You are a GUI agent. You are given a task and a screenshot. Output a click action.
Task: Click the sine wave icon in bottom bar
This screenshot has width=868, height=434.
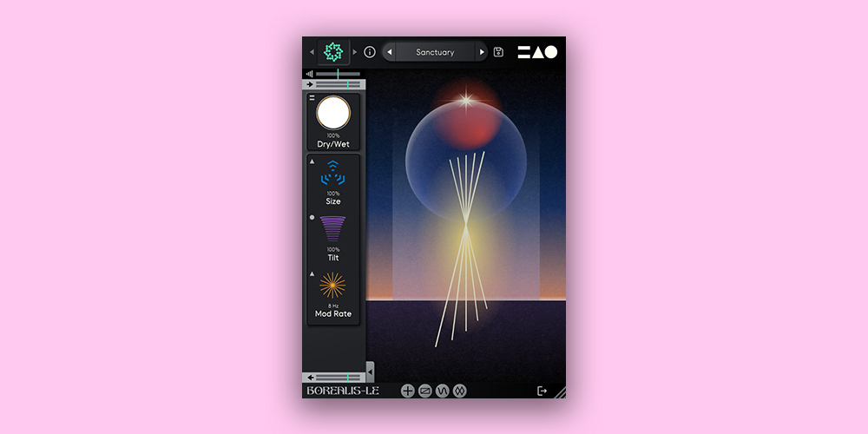[x=442, y=391]
